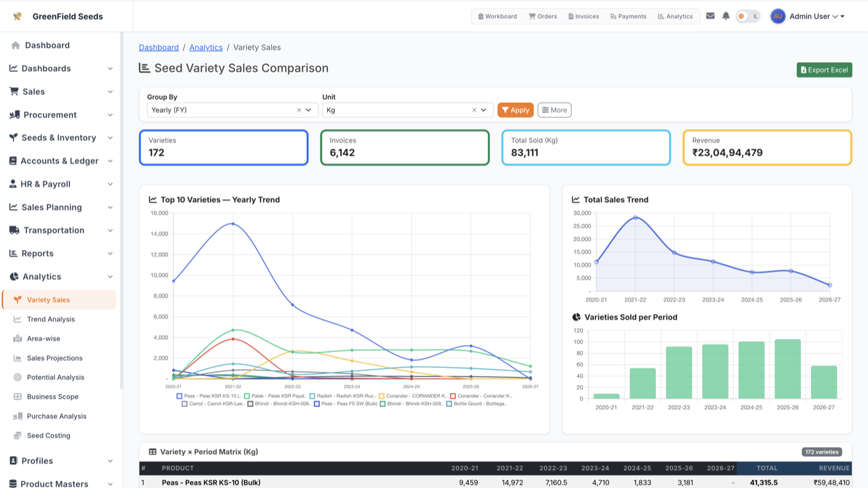This screenshot has height=488, width=868.
Task: Open the Workboard top nav item
Action: click(497, 16)
